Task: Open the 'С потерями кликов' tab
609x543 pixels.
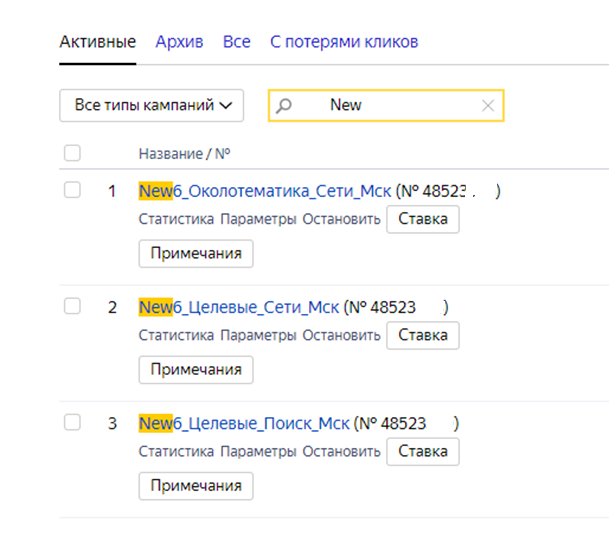Action: (x=344, y=42)
